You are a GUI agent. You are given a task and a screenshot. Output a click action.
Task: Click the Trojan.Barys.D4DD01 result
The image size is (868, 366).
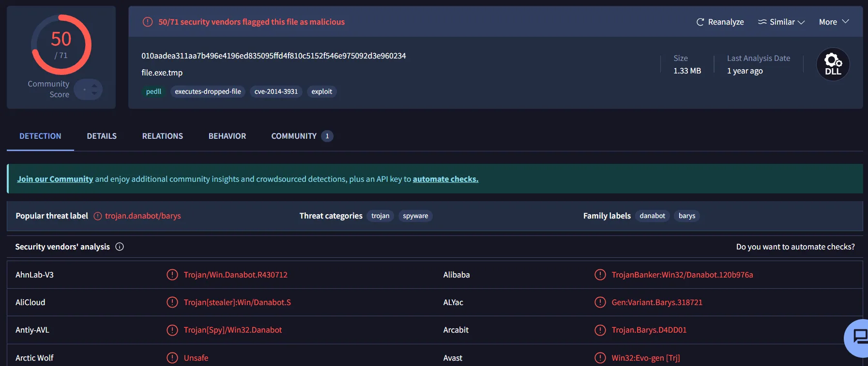649,330
